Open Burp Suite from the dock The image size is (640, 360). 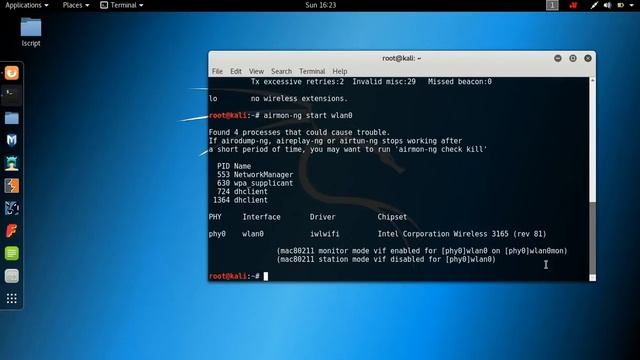tap(11, 186)
